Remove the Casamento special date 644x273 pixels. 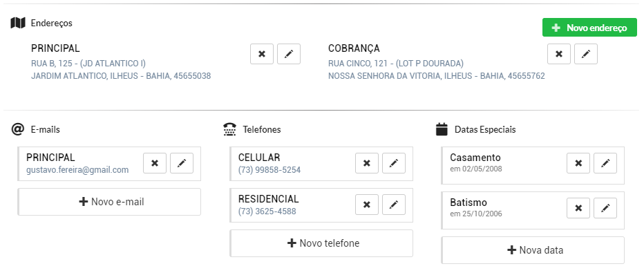pos(578,163)
